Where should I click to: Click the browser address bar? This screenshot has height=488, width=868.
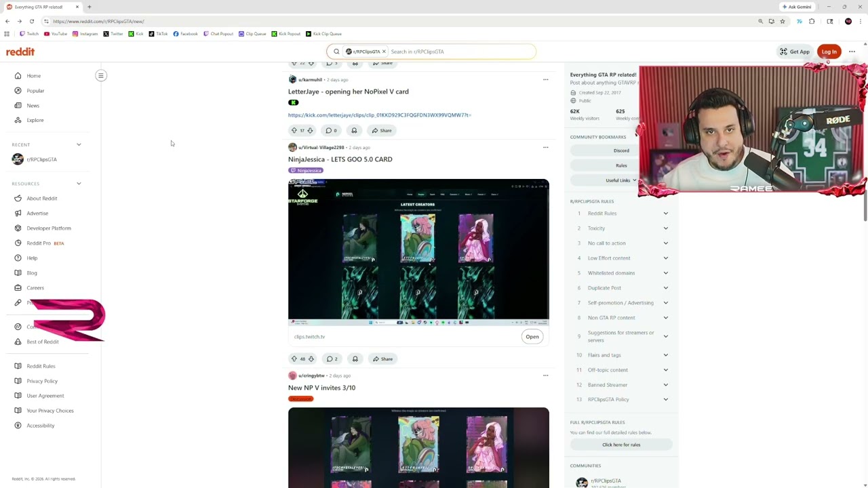pyautogui.click(x=400, y=21)
